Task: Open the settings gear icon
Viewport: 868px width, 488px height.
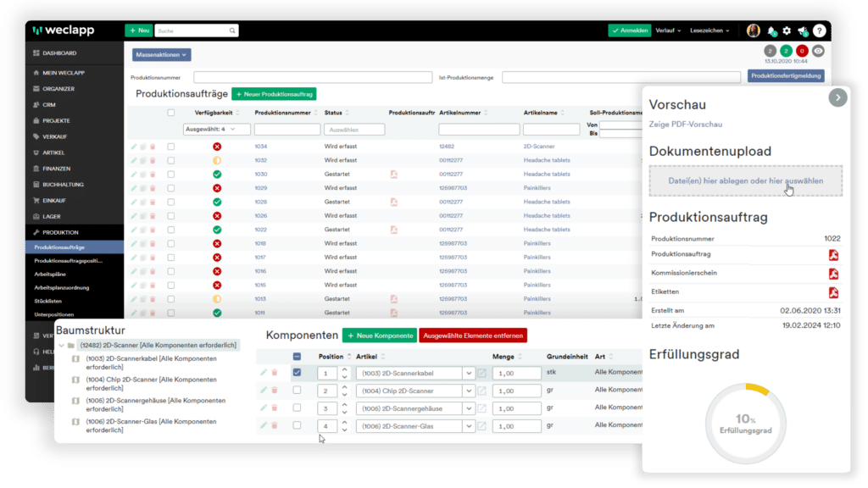Action: tap(787, 31)
